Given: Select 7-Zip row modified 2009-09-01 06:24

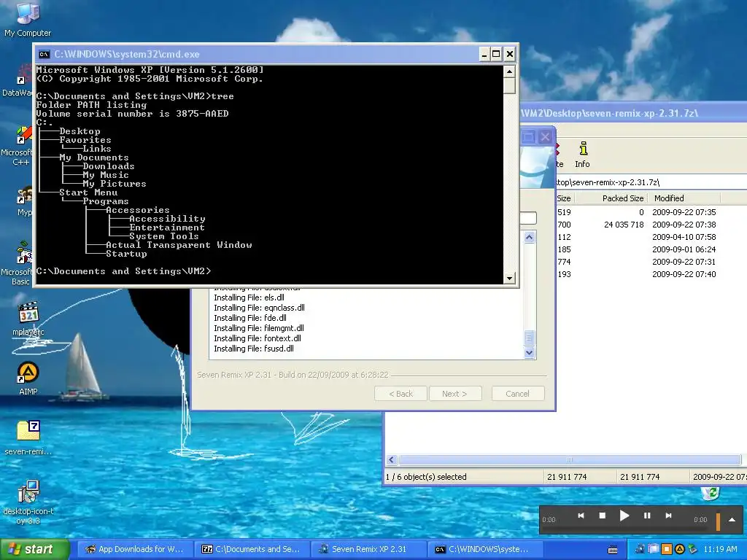Looking at the screenshot, I should coord(651,249).
